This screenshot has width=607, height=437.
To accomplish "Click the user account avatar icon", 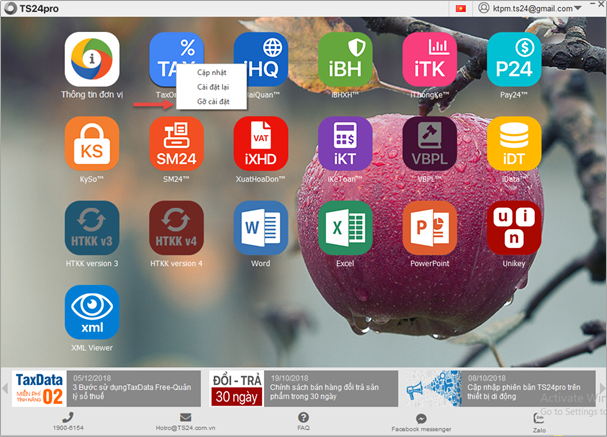I will click(x=484, y=8).
